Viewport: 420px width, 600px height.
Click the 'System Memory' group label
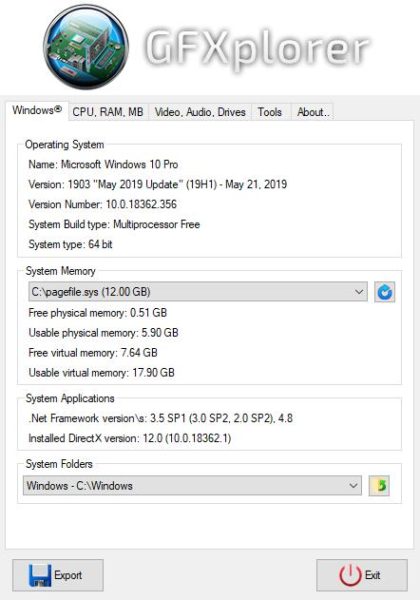[60, 271]
